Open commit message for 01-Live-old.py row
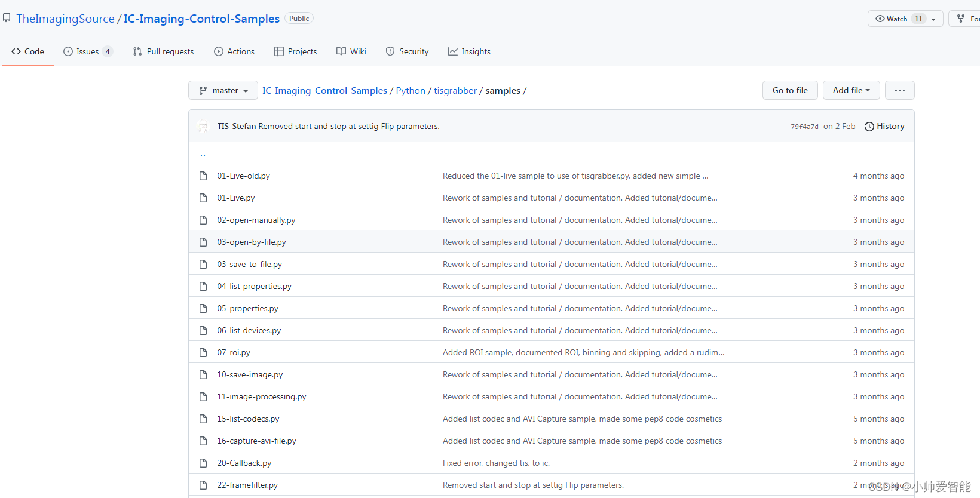Image resolution: width=980 pixels, height=498 pixels. [575, 176]
